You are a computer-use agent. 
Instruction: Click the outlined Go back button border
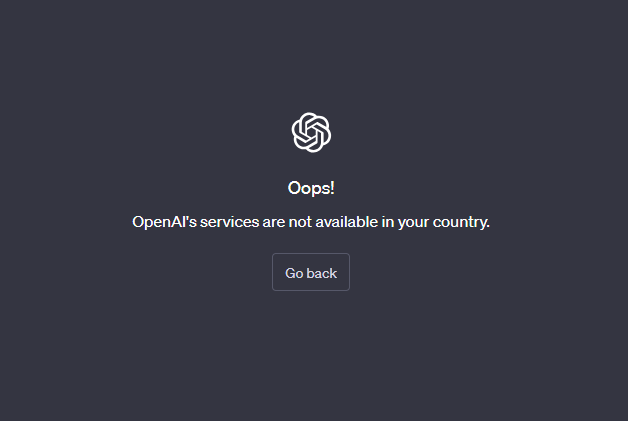tap(311, 272)
